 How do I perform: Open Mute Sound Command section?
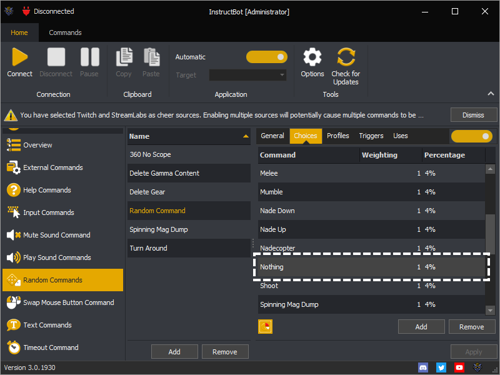pos(63,235)
